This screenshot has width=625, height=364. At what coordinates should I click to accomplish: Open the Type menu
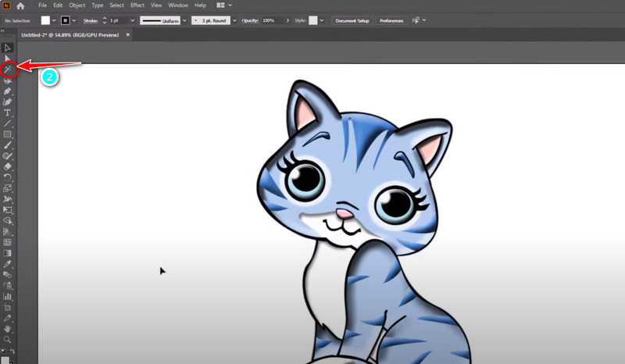click(x=97, y=5)
